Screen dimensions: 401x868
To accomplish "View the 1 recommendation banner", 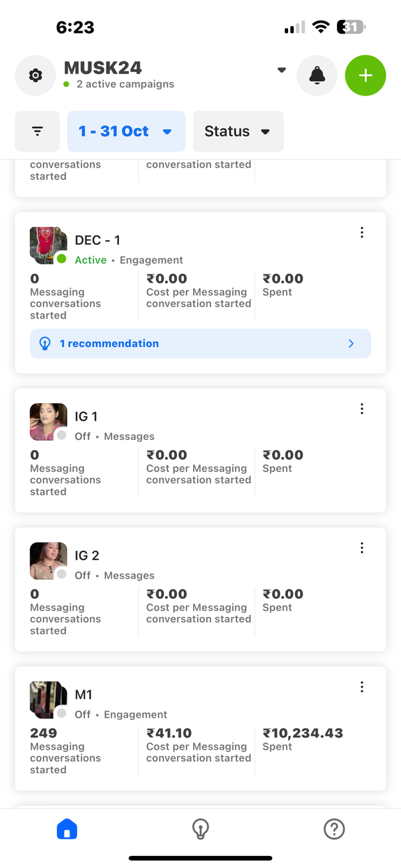I will pos(200,344).
